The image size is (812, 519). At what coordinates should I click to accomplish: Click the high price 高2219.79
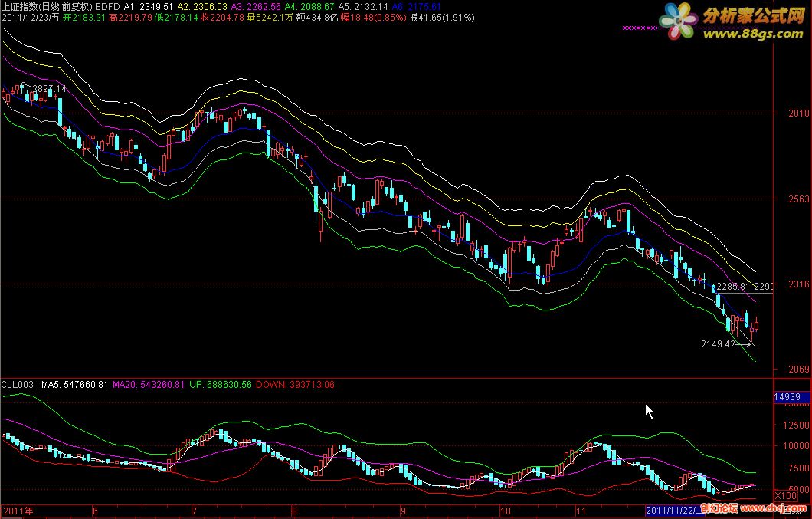pyautogui.click(x=130, y=18)
